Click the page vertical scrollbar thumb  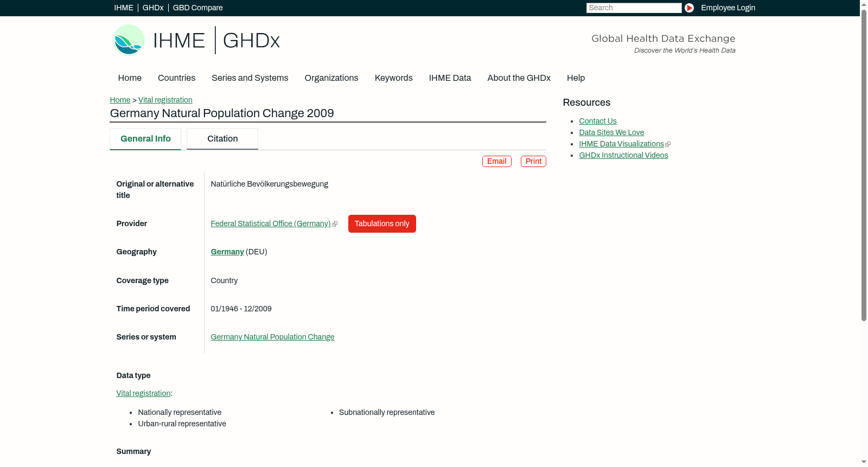[864, 165]
